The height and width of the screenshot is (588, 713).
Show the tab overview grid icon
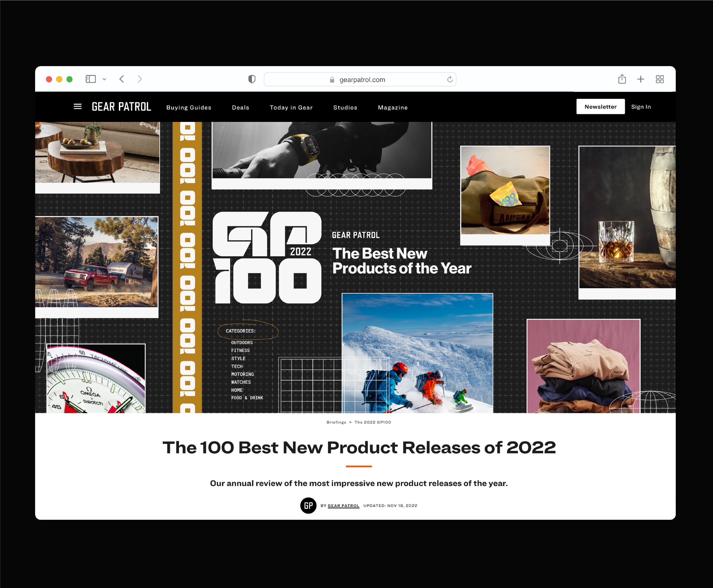pyautogui.click(x=659, y=79)
